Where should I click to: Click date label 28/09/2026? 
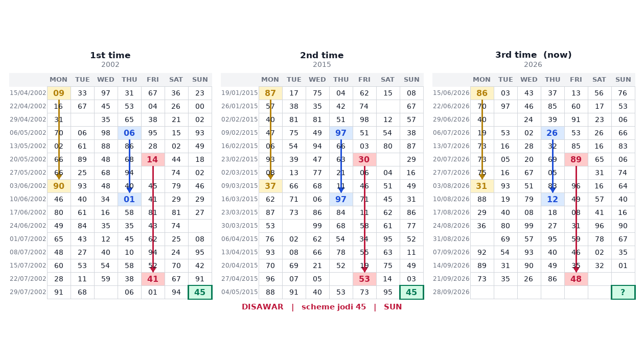click(x=451, y=292)
